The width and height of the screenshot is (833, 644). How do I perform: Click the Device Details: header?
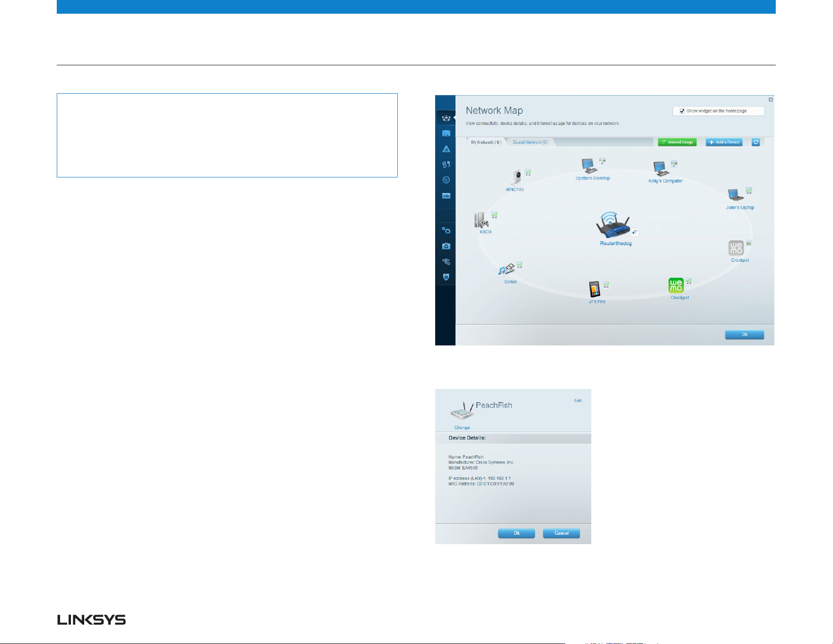coord(467,438)
